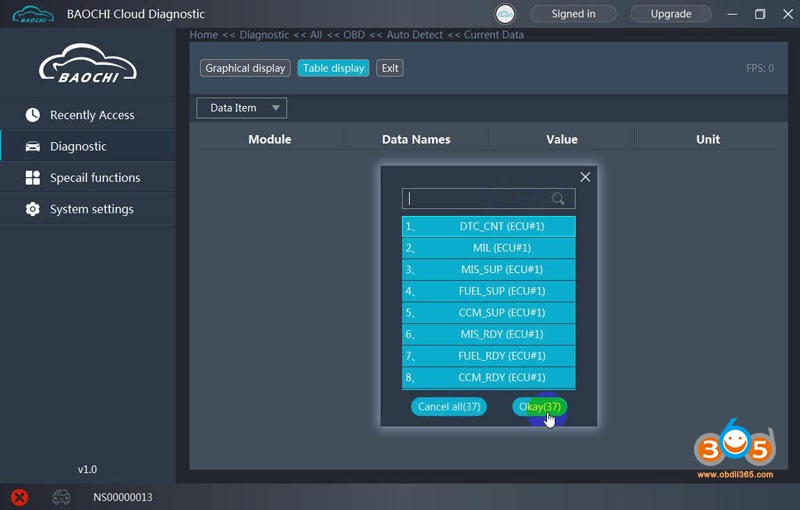
Task: Click the vehicle status icon in bottom bar
Action: [61, 497]
